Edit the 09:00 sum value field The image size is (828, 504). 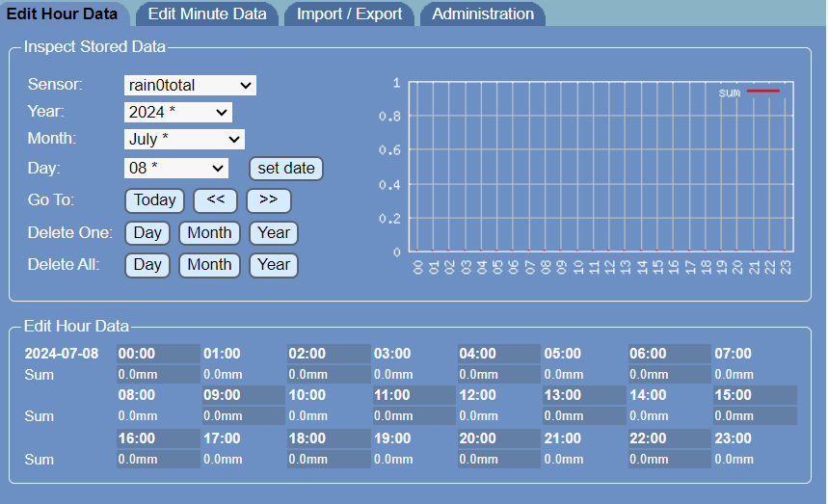244,416
